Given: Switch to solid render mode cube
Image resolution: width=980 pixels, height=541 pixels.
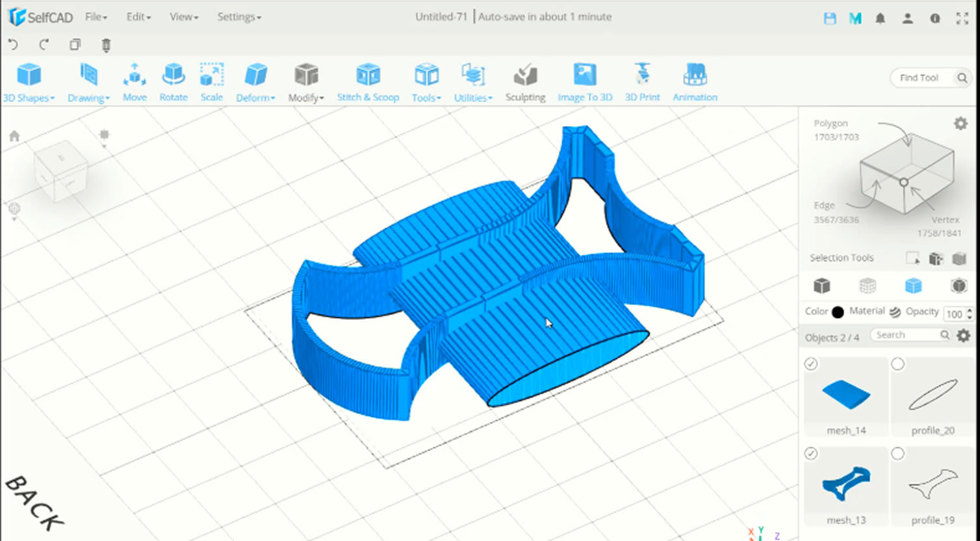Looking at the screenshot, I should click(x=822, y=285).
